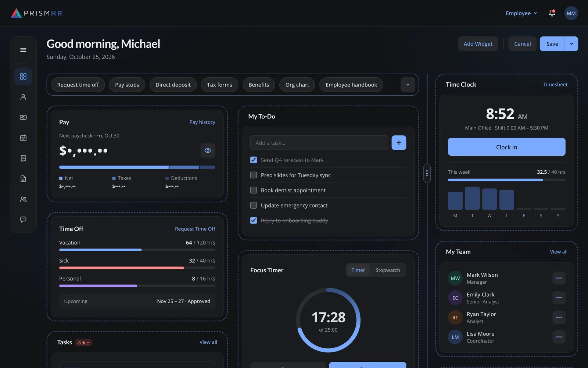Open the Pay history link

tap(202, 122)
